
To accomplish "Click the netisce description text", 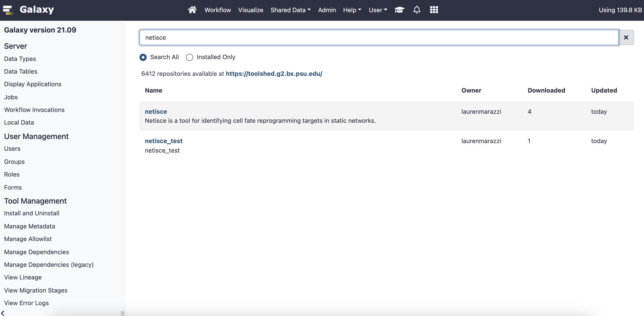I will click(260, 121).
